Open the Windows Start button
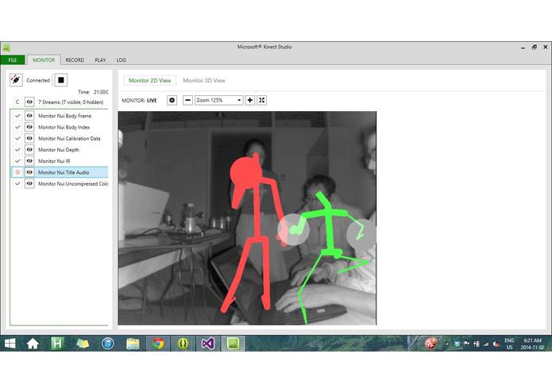Viewport: 552px width, 392px height. point(10,344)
